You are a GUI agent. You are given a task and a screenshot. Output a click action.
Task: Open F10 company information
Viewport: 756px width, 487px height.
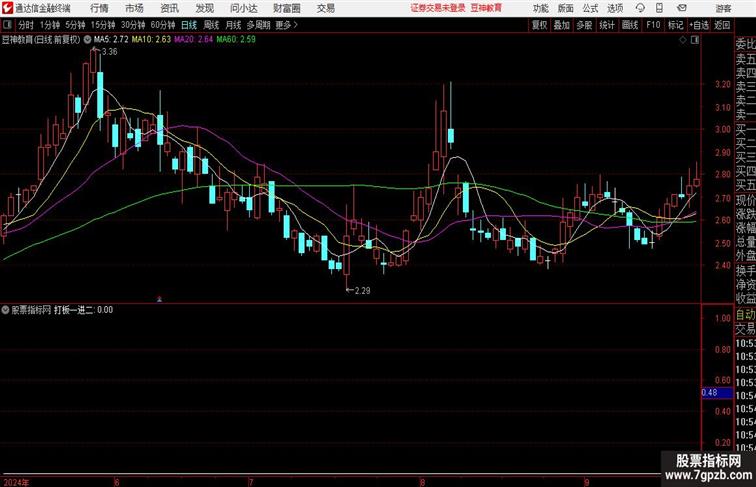653,25
